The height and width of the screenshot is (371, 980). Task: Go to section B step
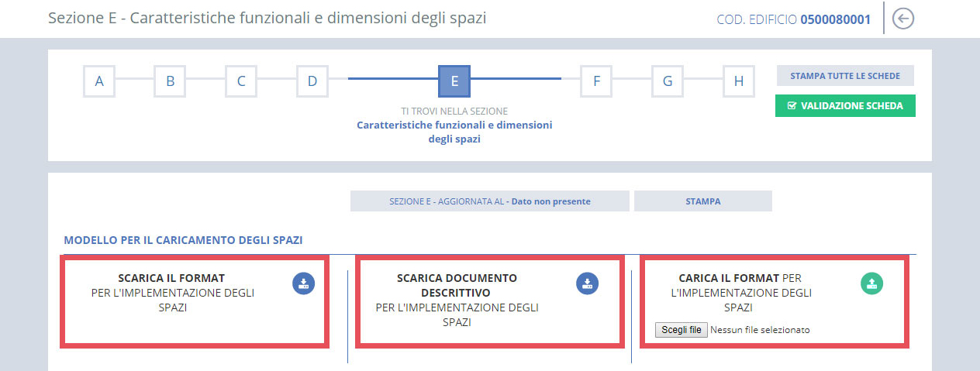pyautogui.click(x=170, y=81)
